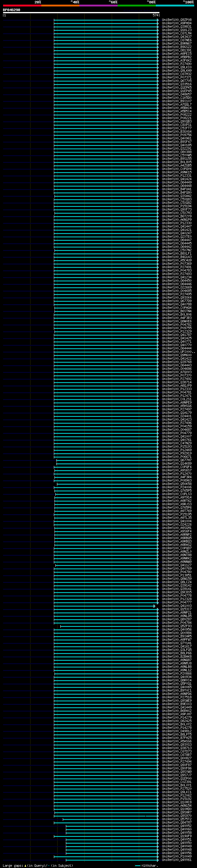Click the 574 query length label

155,15
